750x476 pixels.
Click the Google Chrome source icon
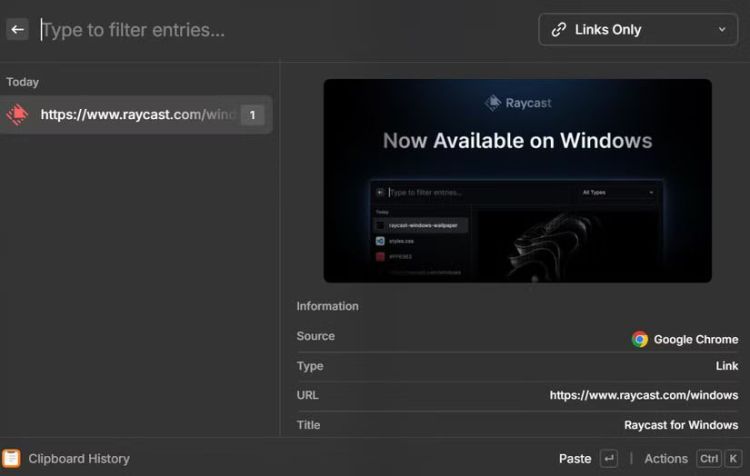click(640, 339)
